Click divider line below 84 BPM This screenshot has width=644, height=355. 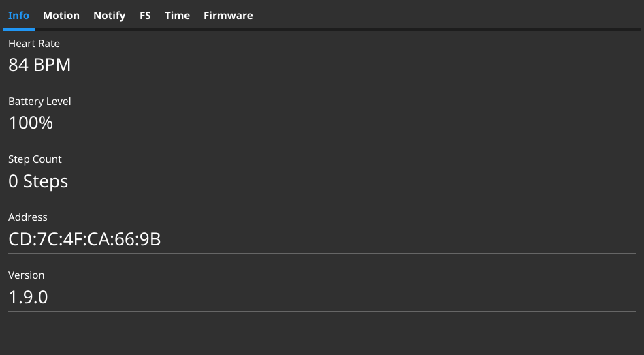pos(321,80)
